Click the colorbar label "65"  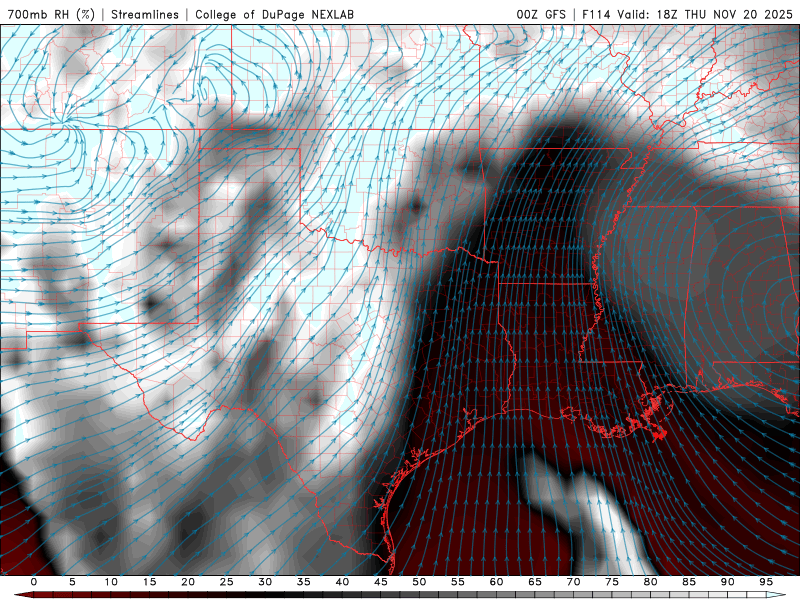click(535, 582)
